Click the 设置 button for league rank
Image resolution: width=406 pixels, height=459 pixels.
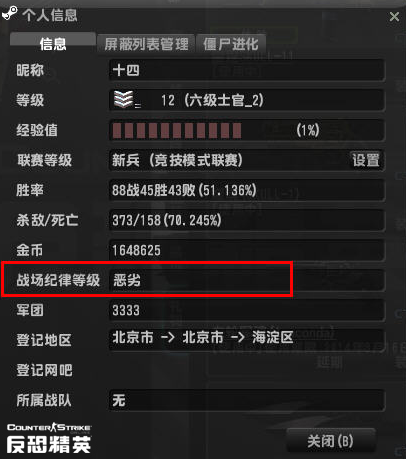[366, 160]
